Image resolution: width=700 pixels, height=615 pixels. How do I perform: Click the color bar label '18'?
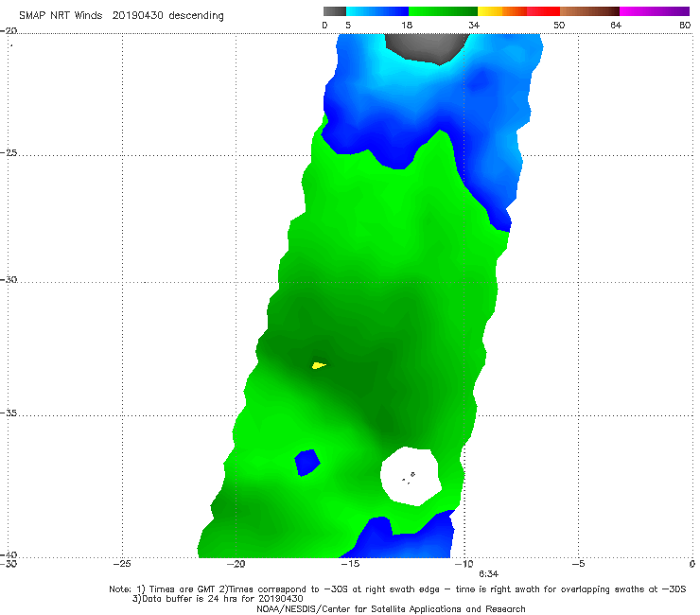pos(407,25)
